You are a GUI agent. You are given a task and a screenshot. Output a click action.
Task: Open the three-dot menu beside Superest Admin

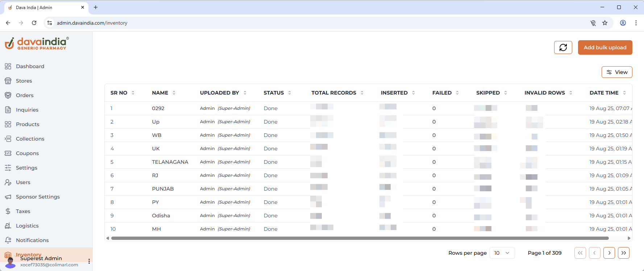(x=89, y=261)
